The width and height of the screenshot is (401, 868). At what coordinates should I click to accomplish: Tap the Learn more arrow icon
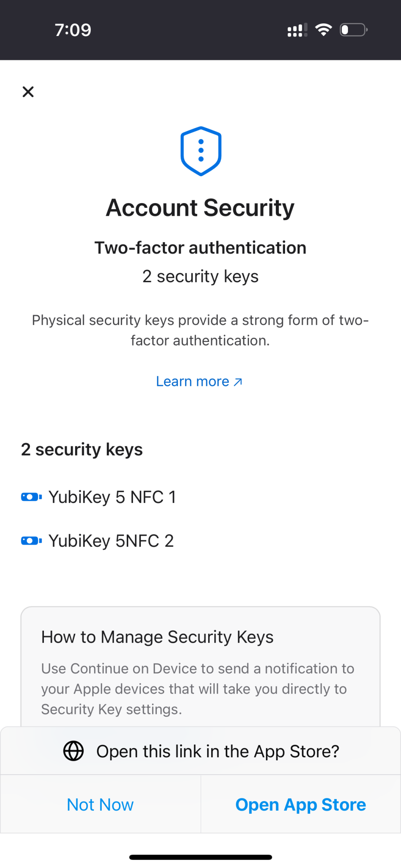pyautogui.click(x=238, y=382)
